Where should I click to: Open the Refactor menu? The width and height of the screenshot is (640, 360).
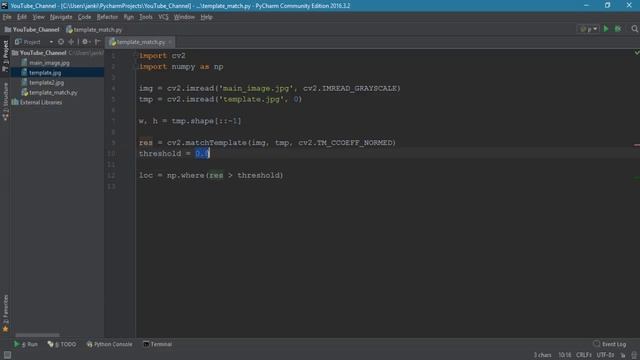(x=107, y=17)
